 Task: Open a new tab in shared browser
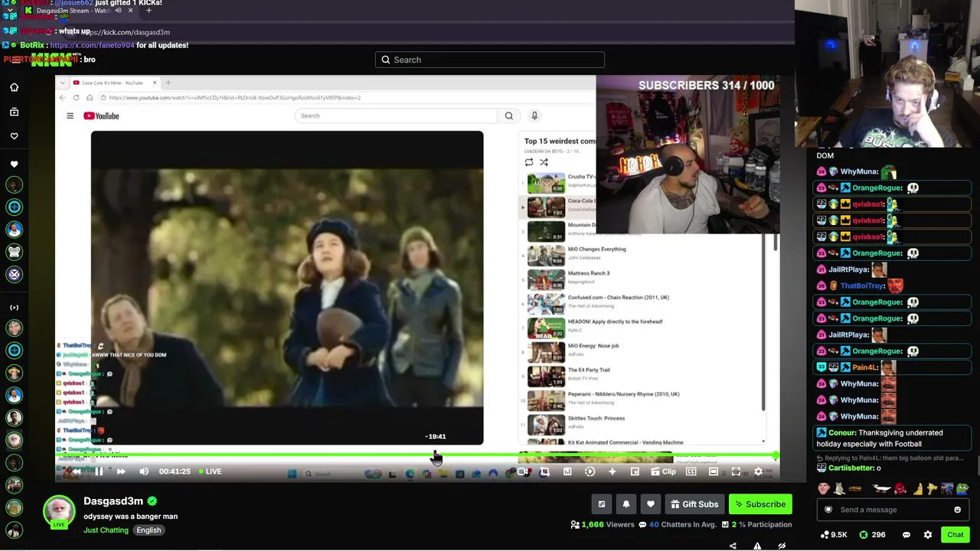coord(168,83)
